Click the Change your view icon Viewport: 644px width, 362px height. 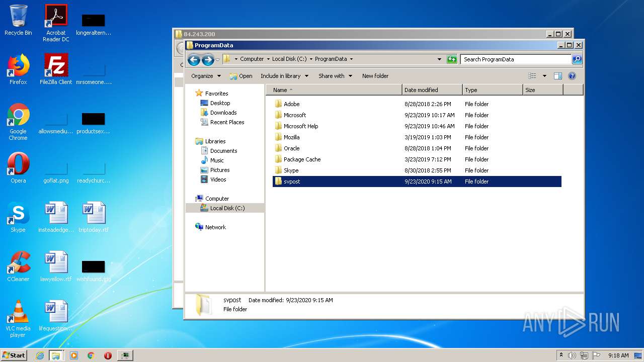(x=532, y=76)
